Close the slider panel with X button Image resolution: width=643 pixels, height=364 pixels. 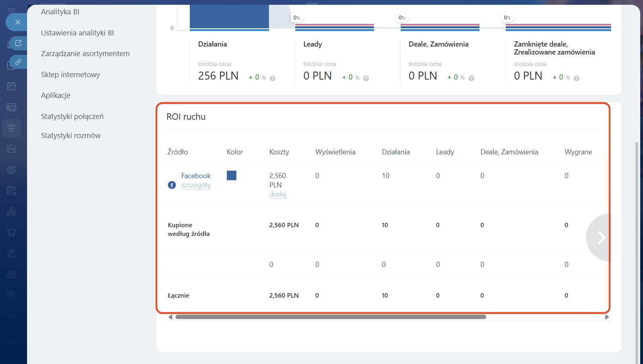[x=18, y=22]
